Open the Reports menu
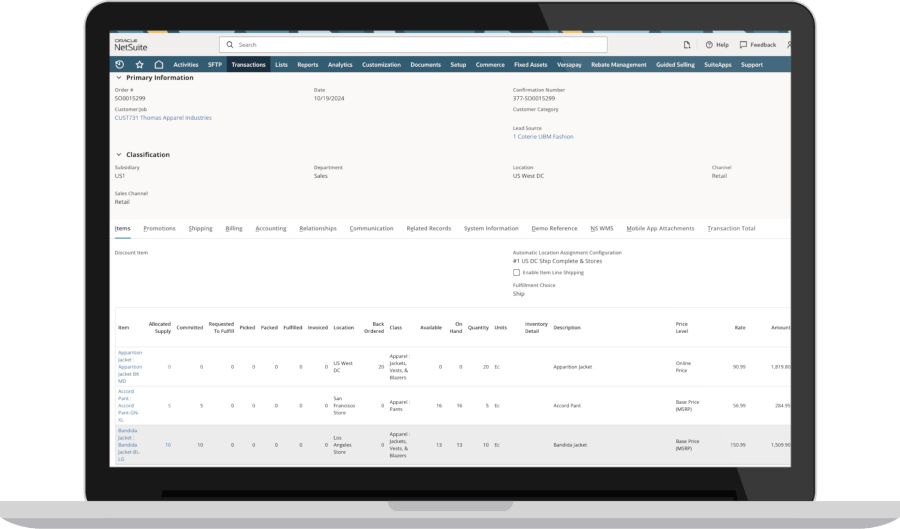Screen dimensions: 900x529 pyautogui.click(x=308, y=65)
